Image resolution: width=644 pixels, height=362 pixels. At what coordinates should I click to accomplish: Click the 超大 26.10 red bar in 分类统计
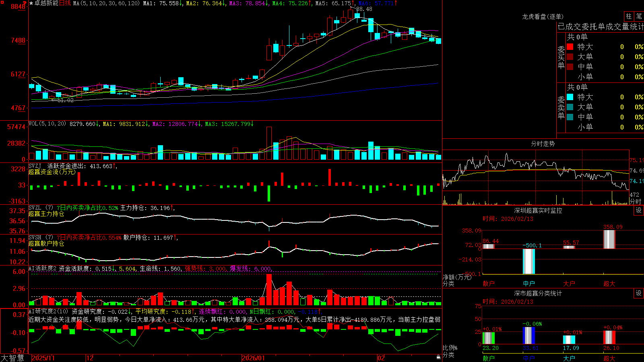pos(609,337)
